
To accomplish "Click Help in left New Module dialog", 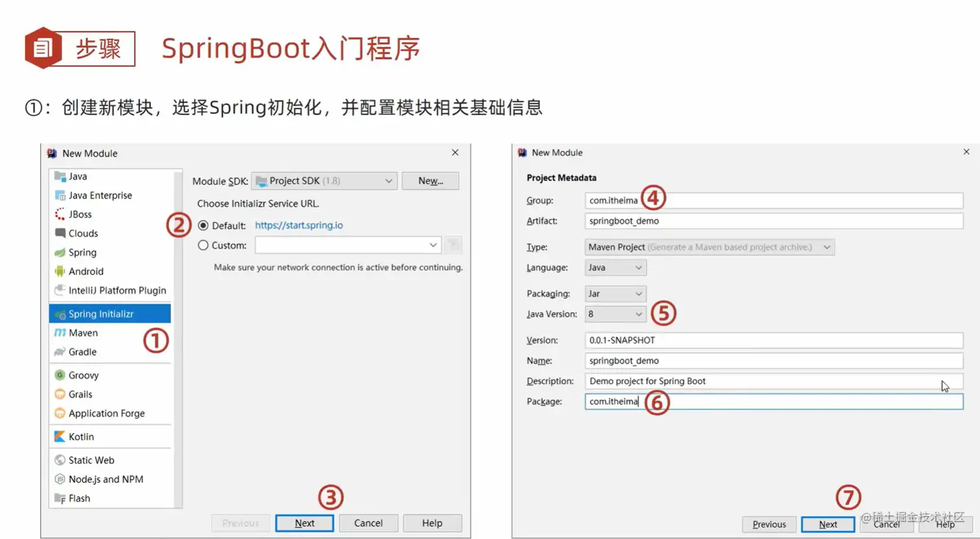I will coord(432,523).
